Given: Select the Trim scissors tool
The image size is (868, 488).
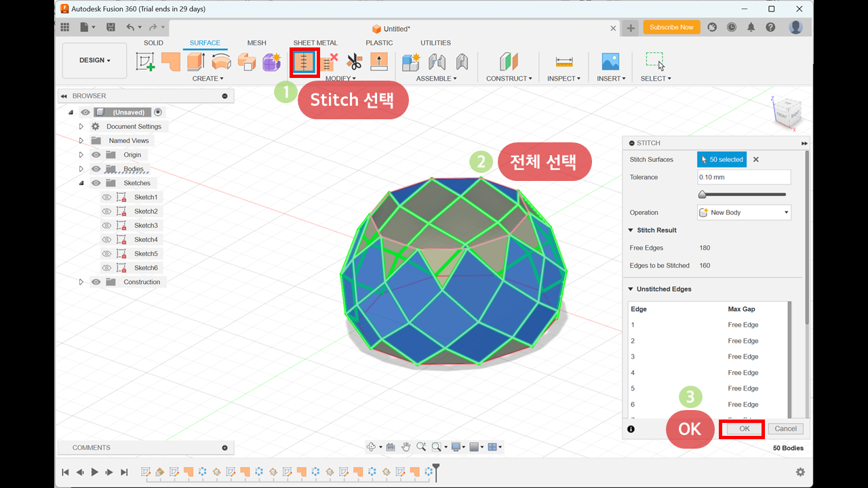Looking at the screenshot, I should pyautogui.click(x=354, y=62).
